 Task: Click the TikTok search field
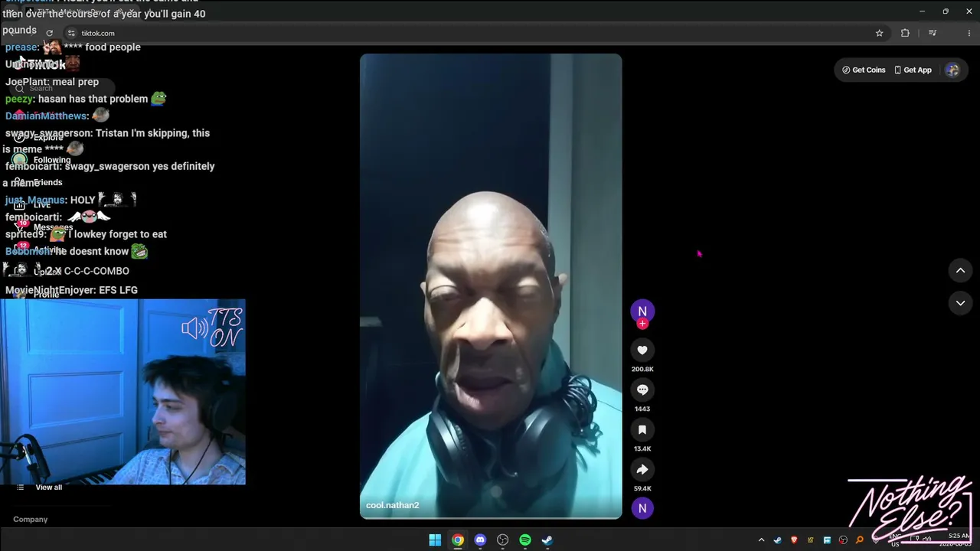click(63, 88)
